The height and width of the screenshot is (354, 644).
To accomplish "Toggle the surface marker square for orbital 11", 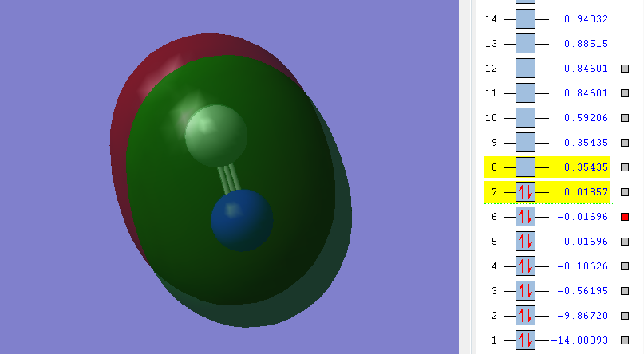I will [625, 93].
